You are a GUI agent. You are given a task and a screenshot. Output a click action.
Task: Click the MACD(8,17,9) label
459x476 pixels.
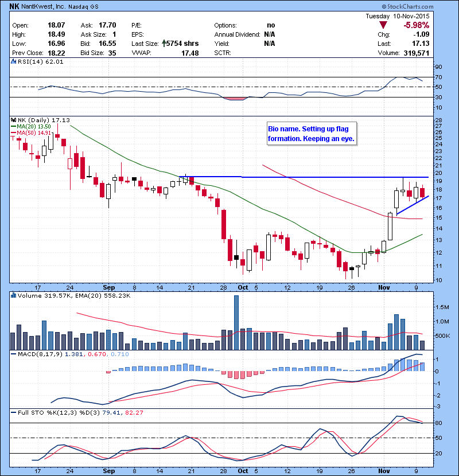[40, 354]
